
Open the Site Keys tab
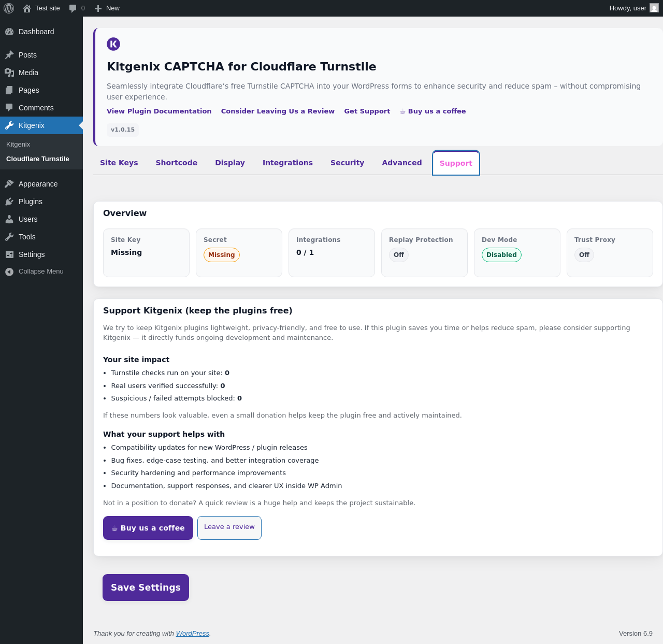(119, 163)
